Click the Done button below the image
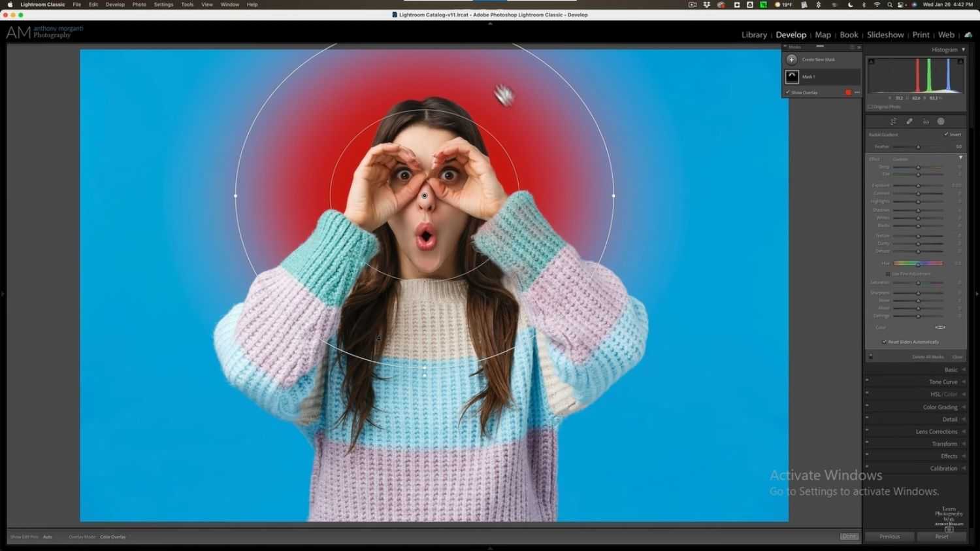 [849, 536]
